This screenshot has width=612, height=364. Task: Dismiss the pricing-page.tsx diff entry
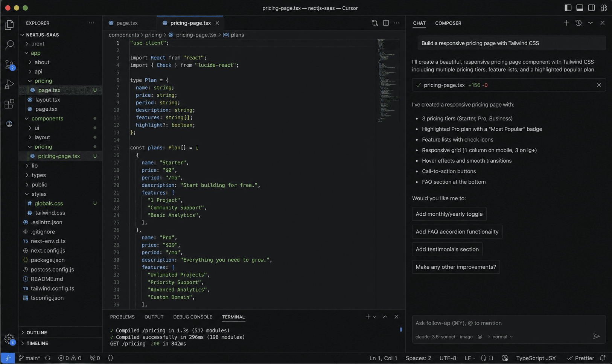pyautogui.click(x=599, y=85)
